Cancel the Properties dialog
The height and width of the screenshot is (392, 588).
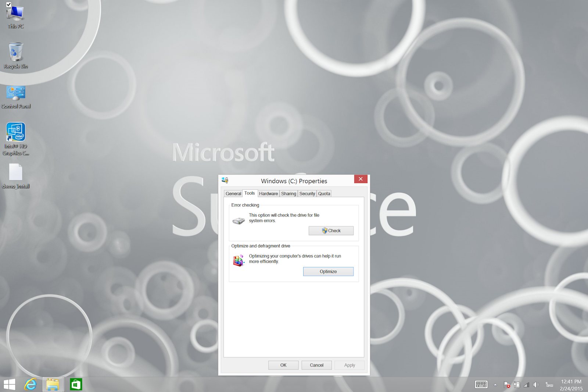click(x=317, y=365)
